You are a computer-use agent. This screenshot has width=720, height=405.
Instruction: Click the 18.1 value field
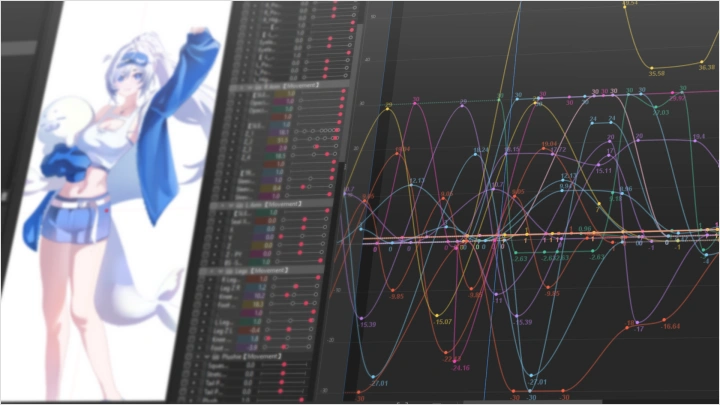[280, 132]
